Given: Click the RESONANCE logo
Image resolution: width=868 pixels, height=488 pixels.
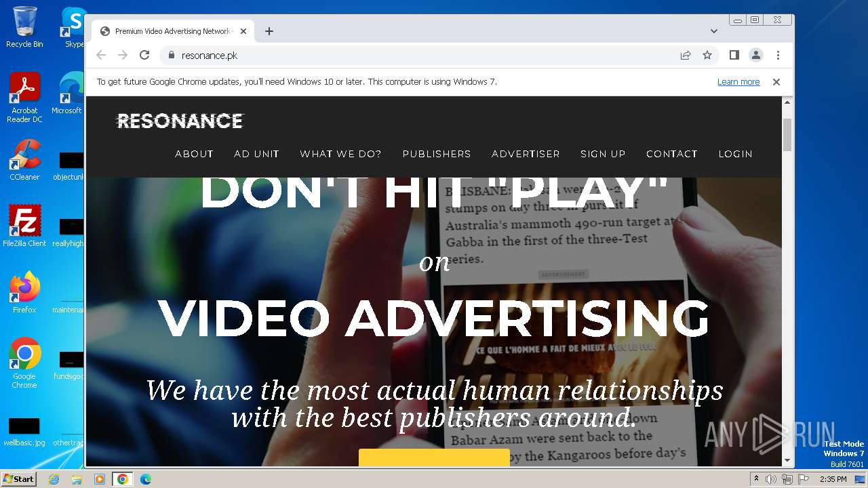Looking at the screenshot, I should [x=180, y=121].
